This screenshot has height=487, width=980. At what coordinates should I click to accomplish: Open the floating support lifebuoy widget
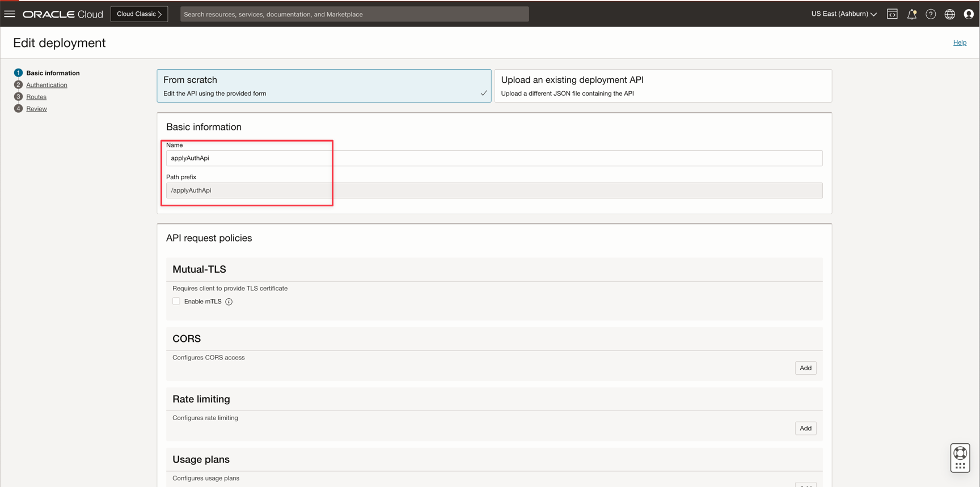tap(960, 458)
